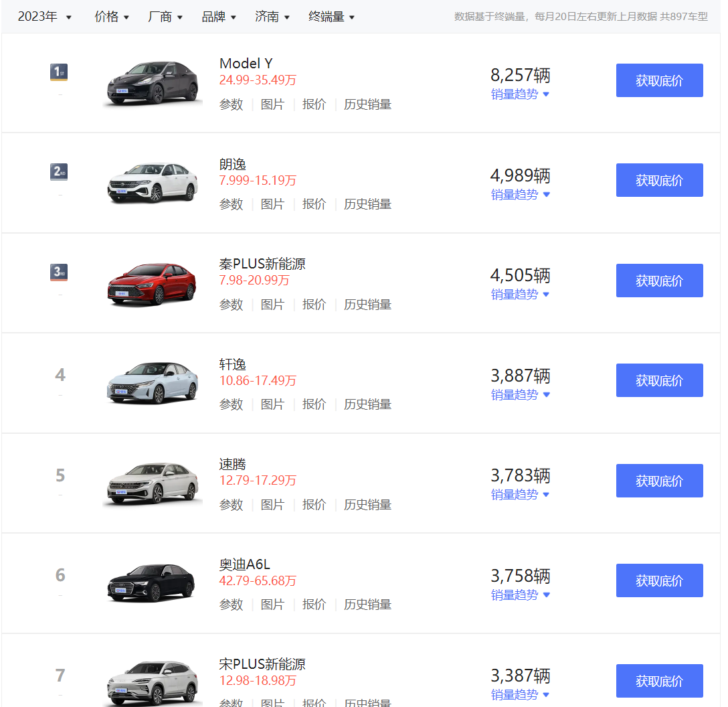Open the 终端量 data type dropdown
Screen dimensions: 728x707
click(x=331, y=17)
